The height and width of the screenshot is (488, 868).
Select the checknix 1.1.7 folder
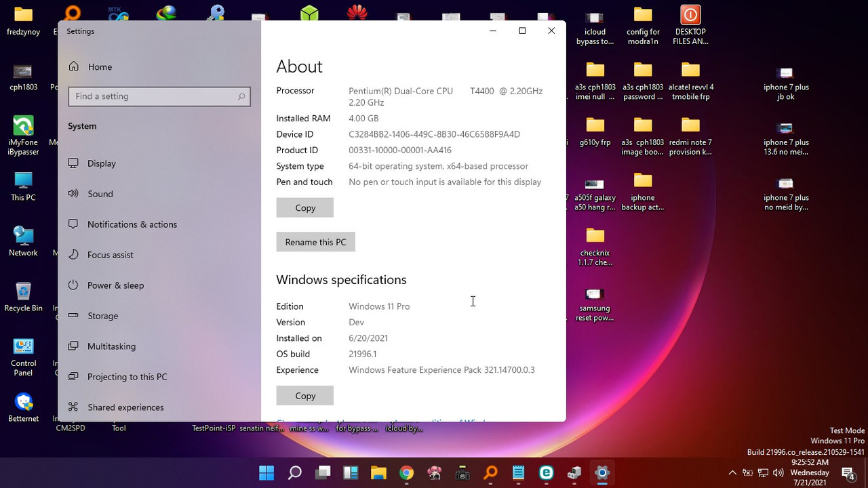(595, 247)
